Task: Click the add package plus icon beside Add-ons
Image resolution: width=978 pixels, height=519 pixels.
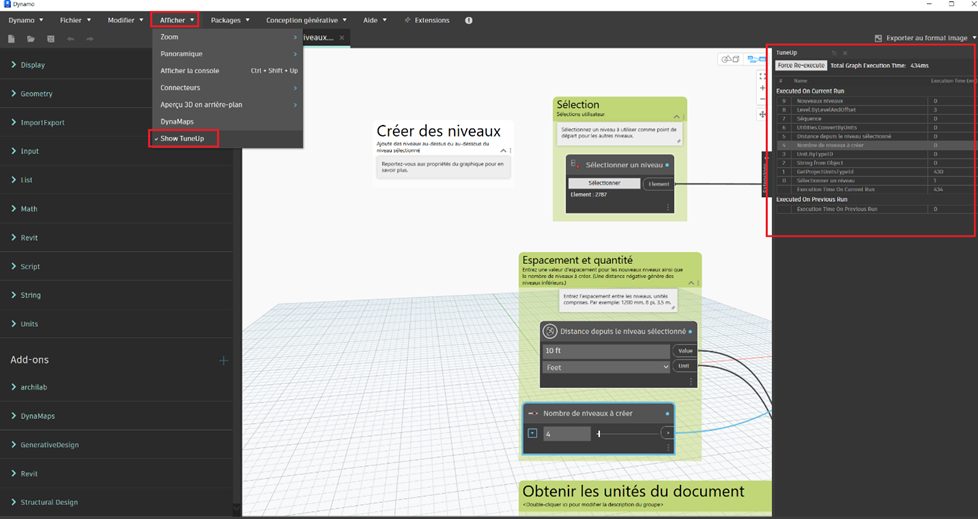Action: click(x=223, y=360)
